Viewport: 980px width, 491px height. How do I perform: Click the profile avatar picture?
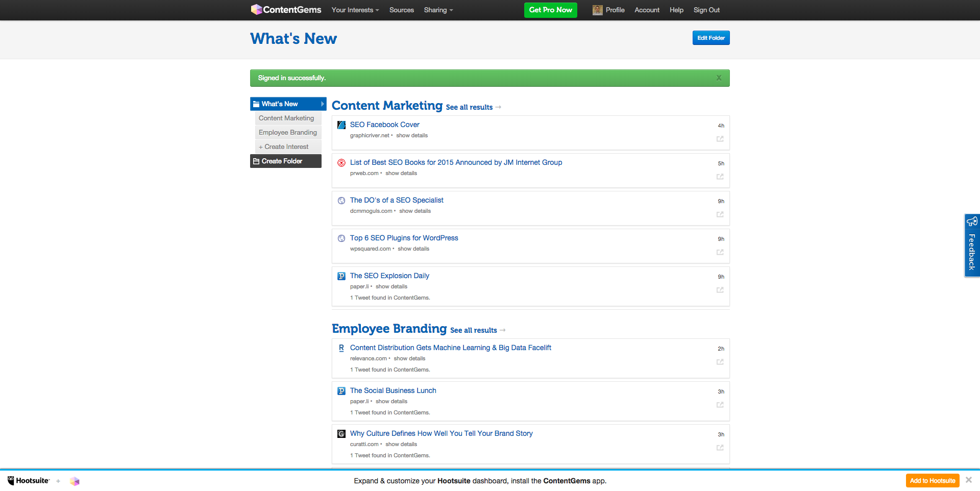click(x=597, y=10)
